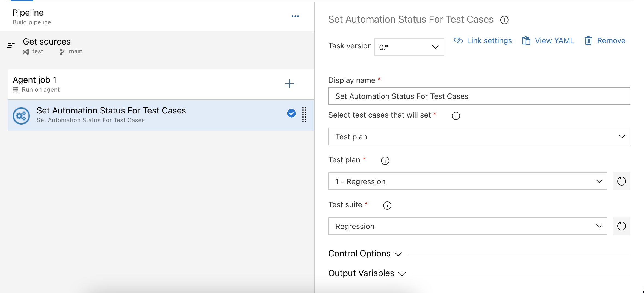The image size is (644, 293).
Task: Open the info tooltip for 'Select test cases that will set'
Action: pos(456,116)
